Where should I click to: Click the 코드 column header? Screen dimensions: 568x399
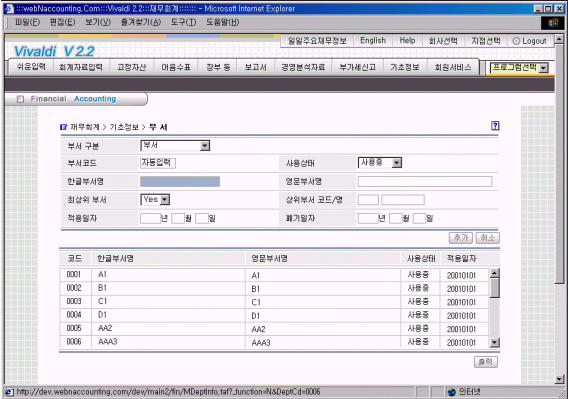click(x=75, y=258)
